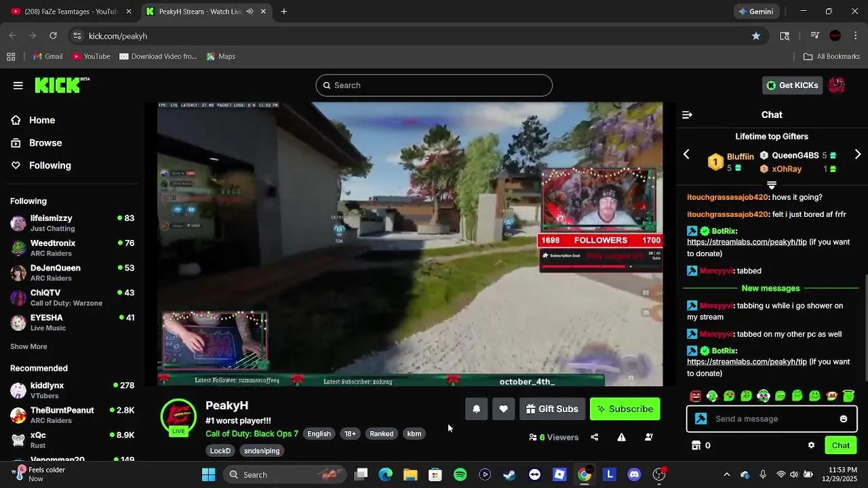This screenshot has height=488, width=868.
Task: Open the YouTube bookmark
Action: point(91,56)
